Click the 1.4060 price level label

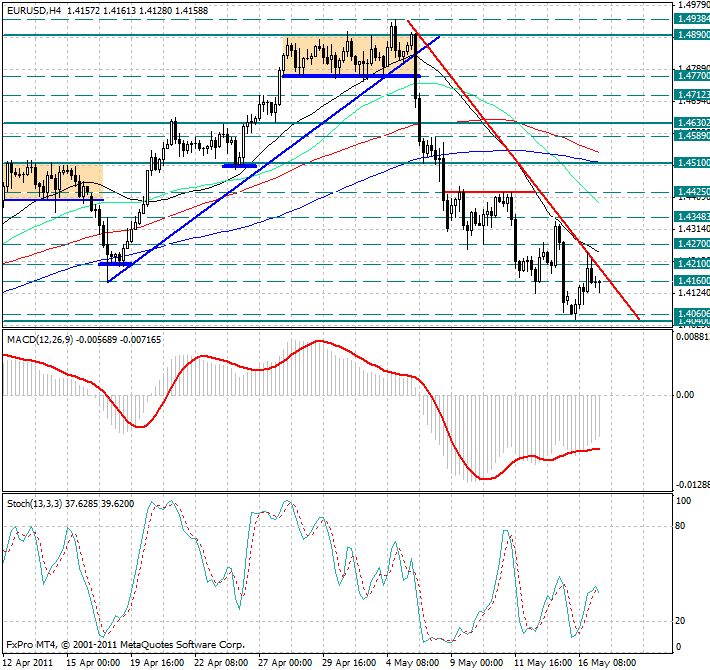691,313
